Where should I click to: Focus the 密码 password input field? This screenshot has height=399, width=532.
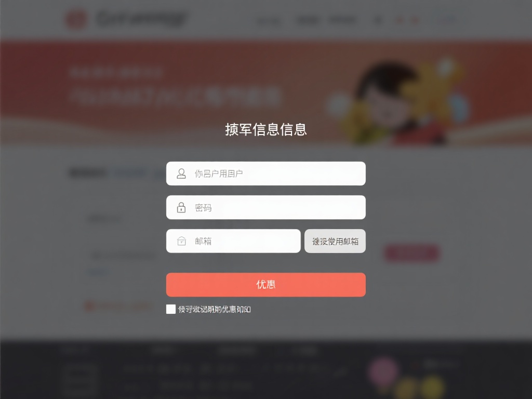coord(265,207)
